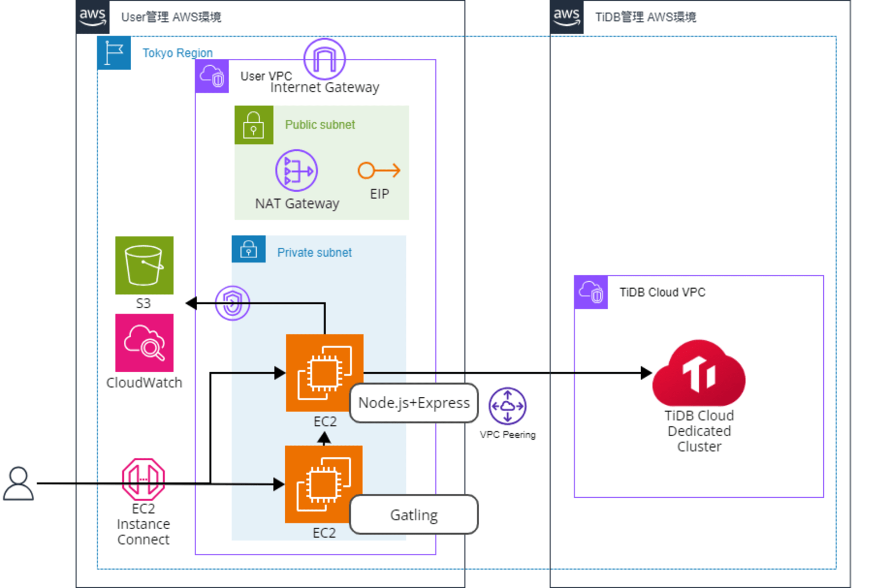Image resolution: width=890 pixels, height=588 pixels.
Task: Click the 'EC2 Instance Connect' label
Action: click(x=143, y=524)
